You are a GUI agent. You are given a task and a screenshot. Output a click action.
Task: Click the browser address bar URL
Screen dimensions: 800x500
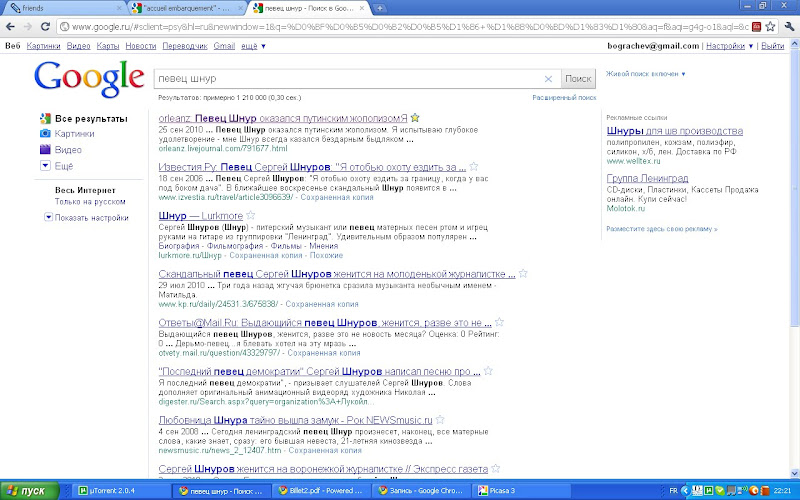coord(408,27)
